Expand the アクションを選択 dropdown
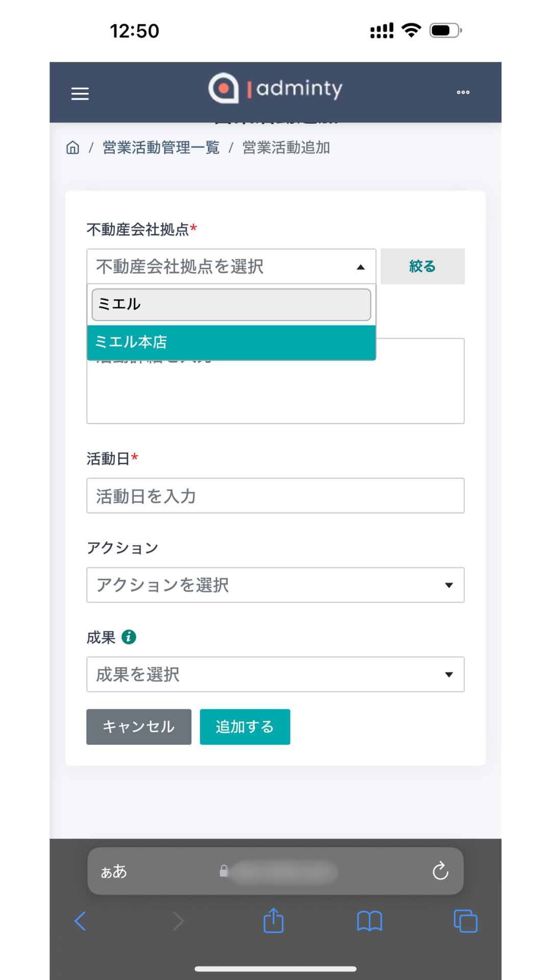551x980 pixels. [x=275, y=585]
